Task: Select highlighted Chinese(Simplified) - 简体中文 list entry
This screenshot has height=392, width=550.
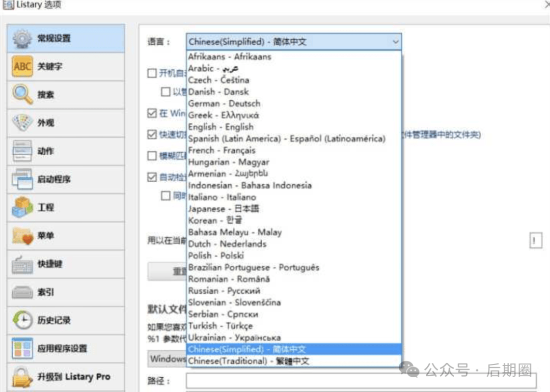Action: [x=294, y=349]
